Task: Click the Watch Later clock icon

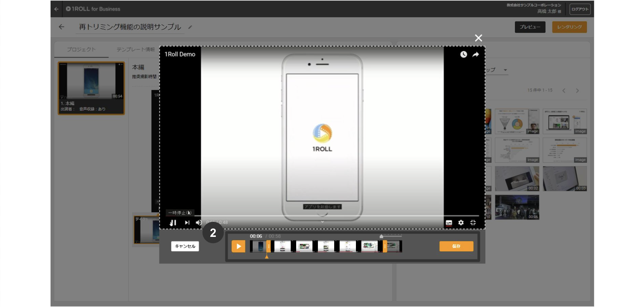Action: pos(464,55)
